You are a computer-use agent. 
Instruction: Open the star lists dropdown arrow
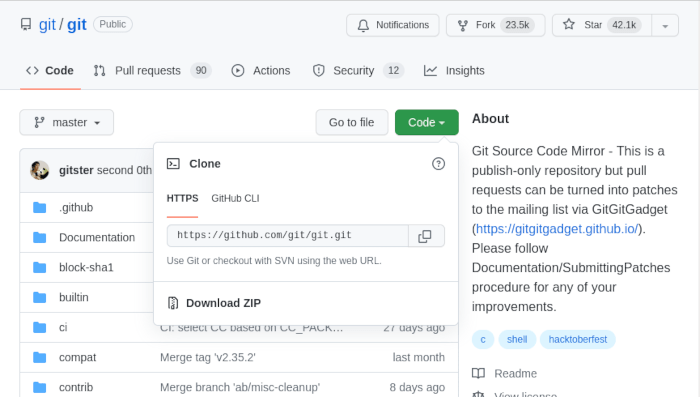[665, 25]
